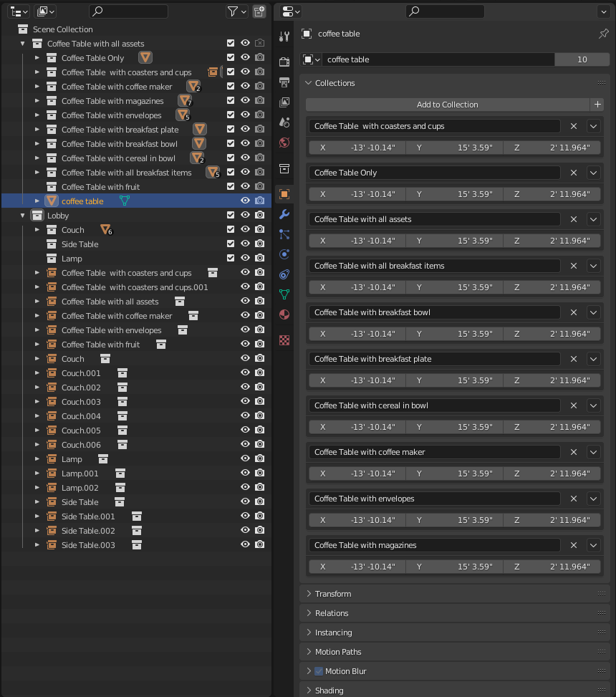
Task: Disable render camera icon for Lamp.001
Action: (260, 473)
